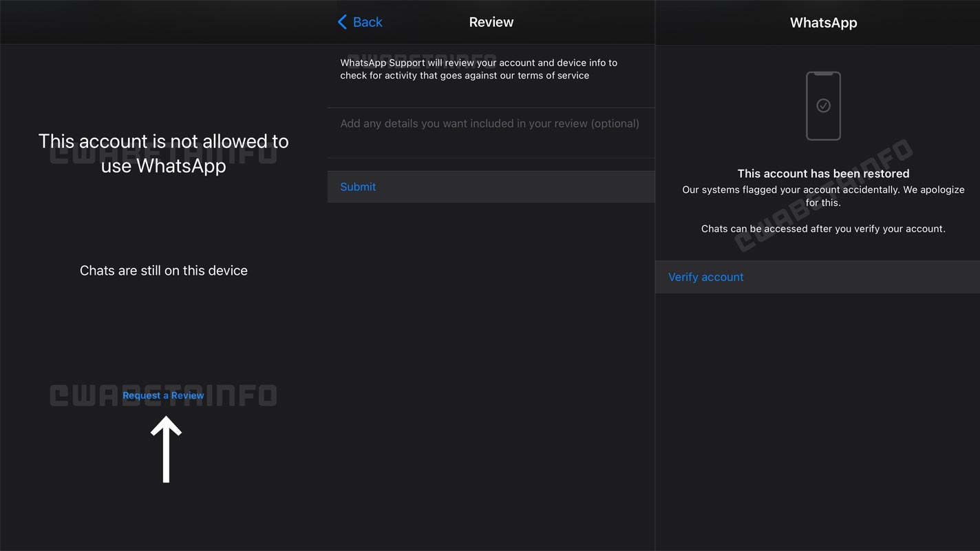The width and height of the screenshot is (980, 551).
Task: Click the phone with checkmark icon
Action: pyautogui.click(x=823, y=106)
